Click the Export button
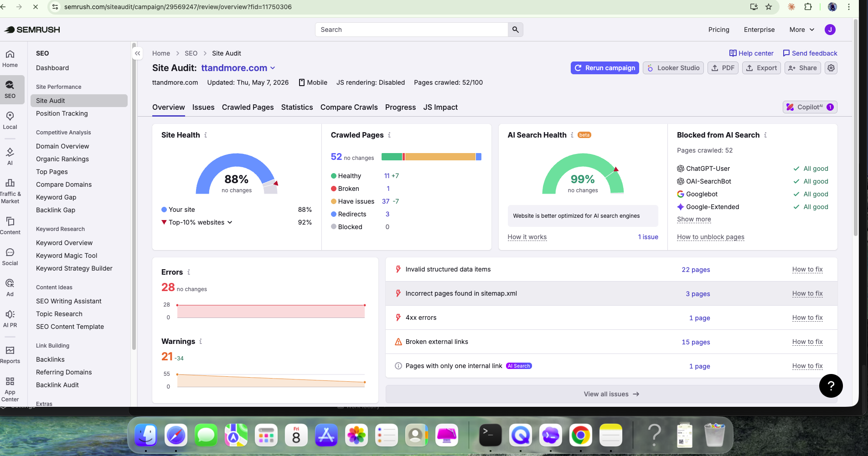Viewport: 868px width, 456px height. 762,68
